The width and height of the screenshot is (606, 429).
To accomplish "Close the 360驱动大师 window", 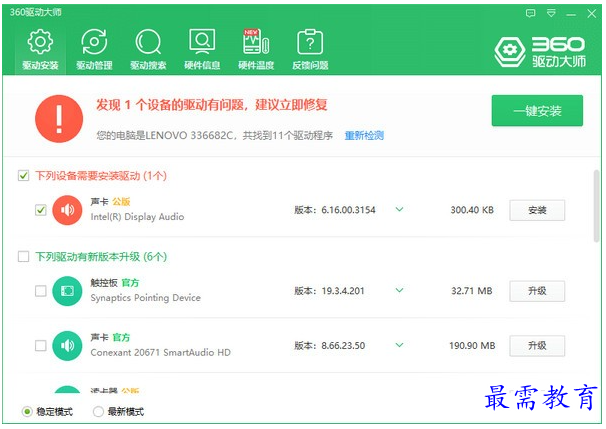I will click(591, 14).
